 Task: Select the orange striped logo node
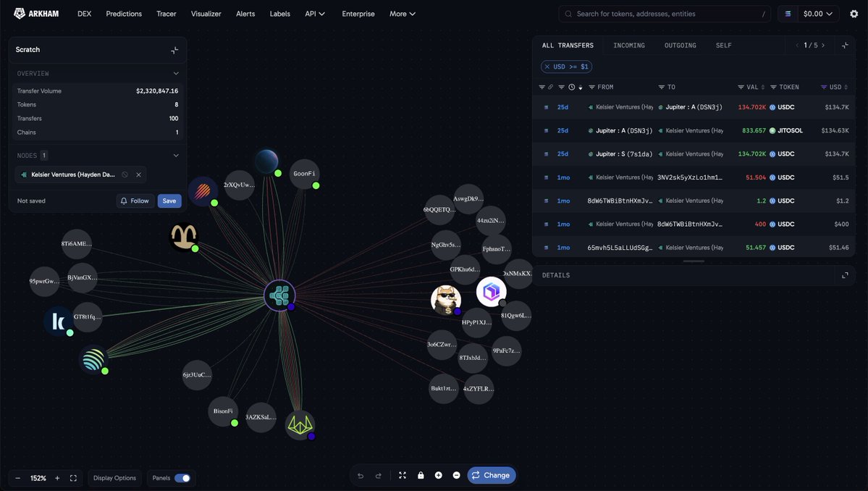coord(203,191)
